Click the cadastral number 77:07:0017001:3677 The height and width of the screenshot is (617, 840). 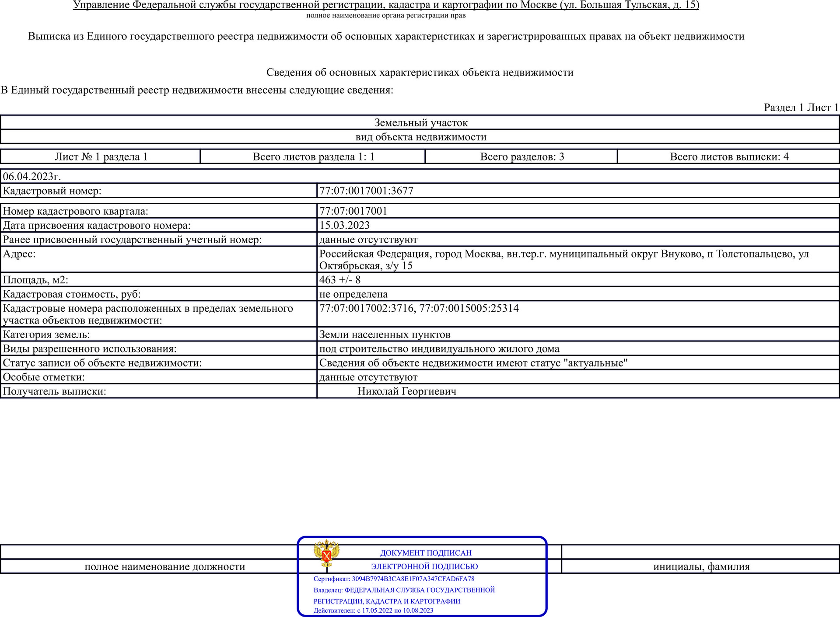pyautogui.click(x=366, y=191)
